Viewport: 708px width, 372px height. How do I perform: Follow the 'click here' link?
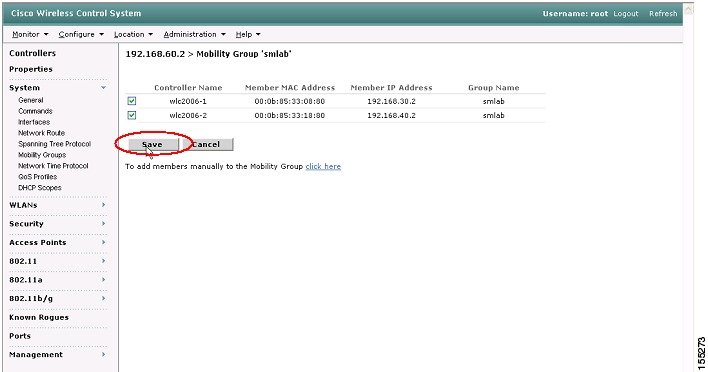[323, 167]
